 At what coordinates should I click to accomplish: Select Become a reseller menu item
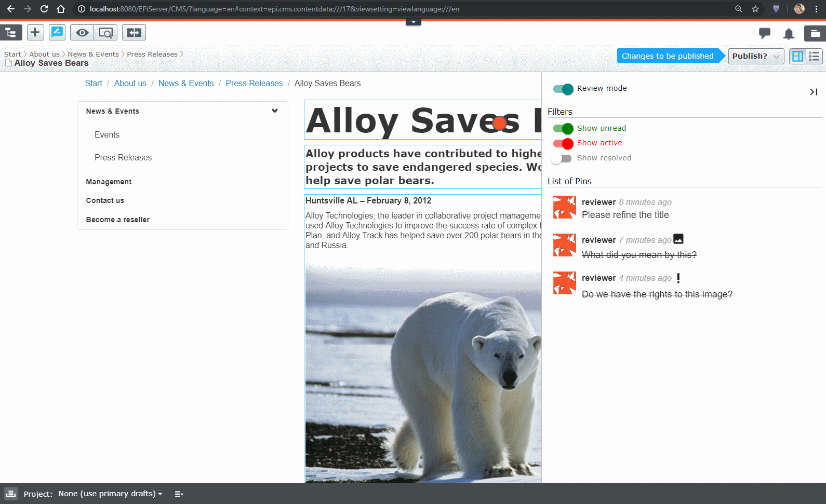point(118,220)
